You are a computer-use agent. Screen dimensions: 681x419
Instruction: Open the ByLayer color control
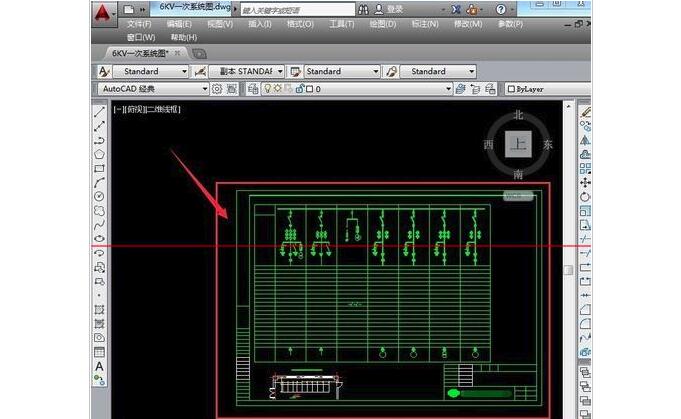point(547,89)
